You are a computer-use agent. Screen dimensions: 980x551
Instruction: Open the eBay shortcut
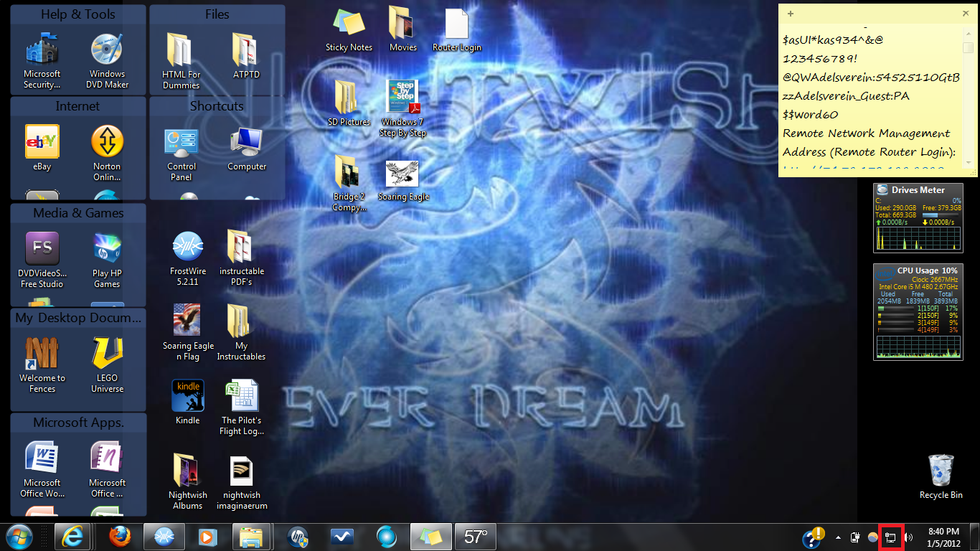(x=42, y=148)
